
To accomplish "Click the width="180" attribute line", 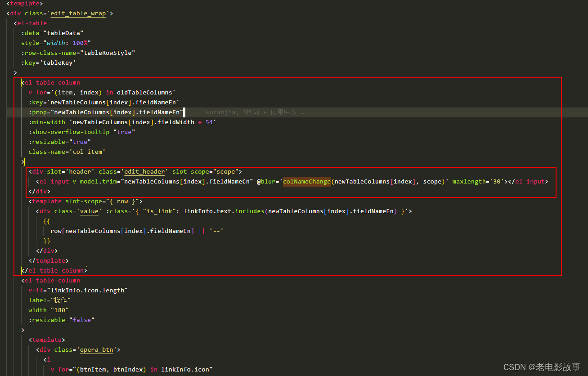I will point(49,310).
